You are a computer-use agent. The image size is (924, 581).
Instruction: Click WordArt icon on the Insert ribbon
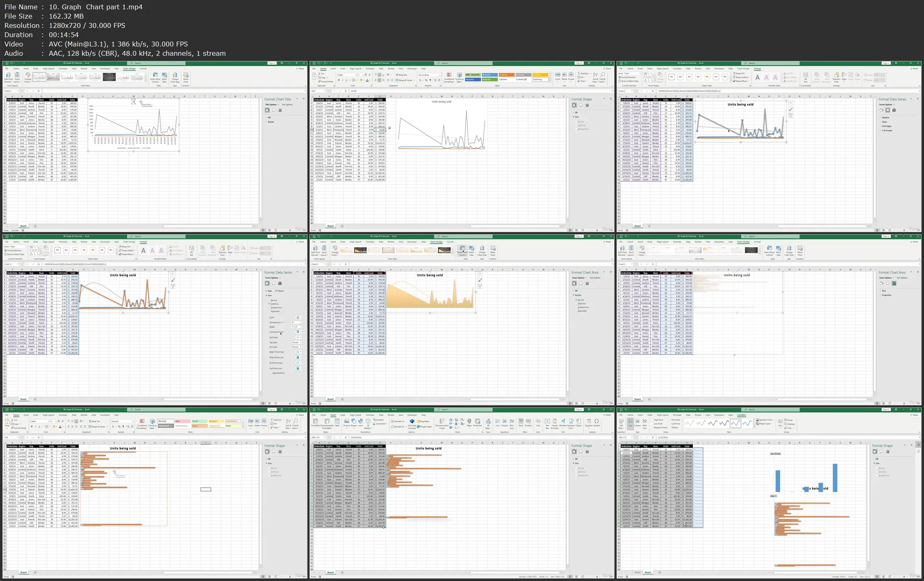pos(563,423)
